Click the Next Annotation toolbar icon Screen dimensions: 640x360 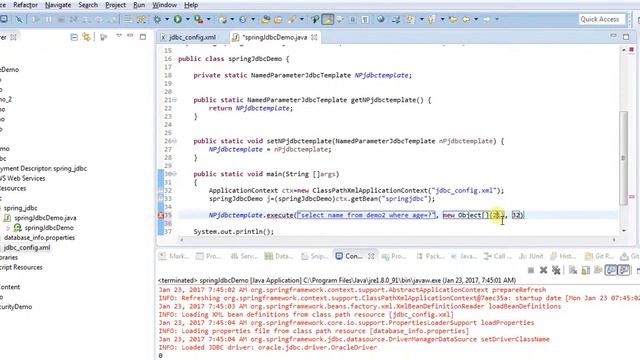point(410,19)
